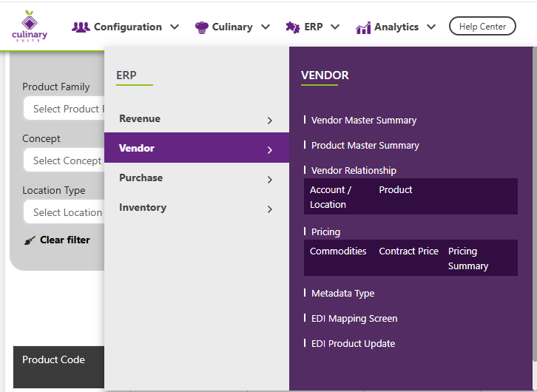The image size is (537, 392).
Task: Click the Configuration people icon
Action: point(81,27)
